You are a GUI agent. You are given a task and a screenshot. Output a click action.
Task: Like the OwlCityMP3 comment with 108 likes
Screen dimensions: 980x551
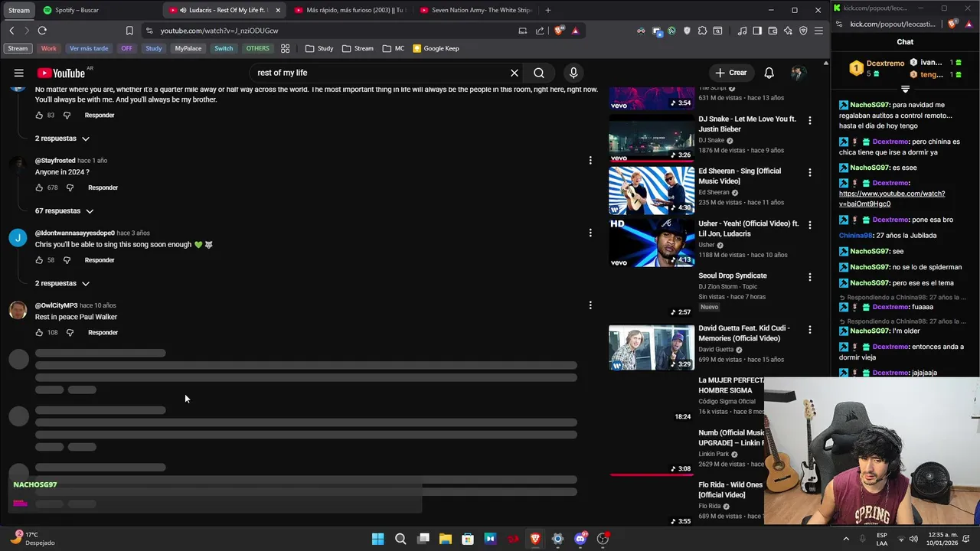coord(39,332)
